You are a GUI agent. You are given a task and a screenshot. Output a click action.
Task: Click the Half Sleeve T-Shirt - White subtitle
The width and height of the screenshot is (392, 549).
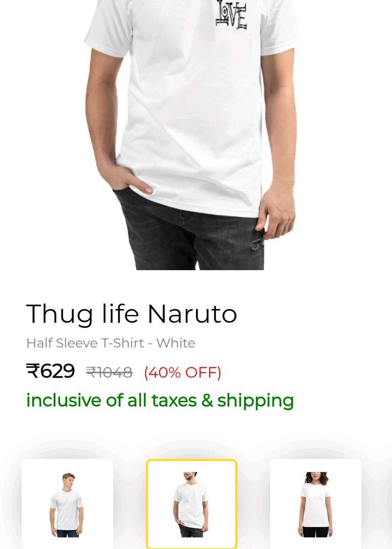click(x=110, y=343)
